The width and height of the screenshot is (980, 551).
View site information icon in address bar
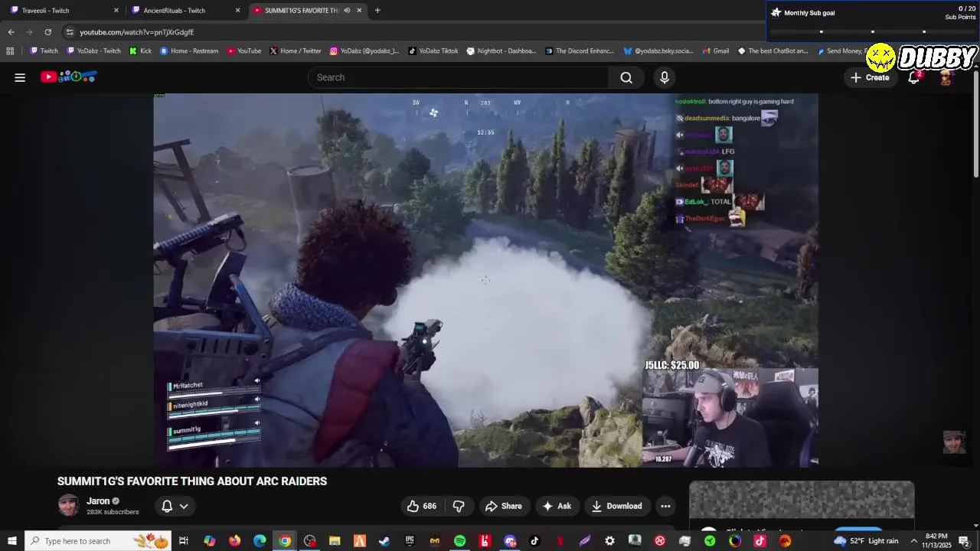pyautogui.click(x=70, y=32)
